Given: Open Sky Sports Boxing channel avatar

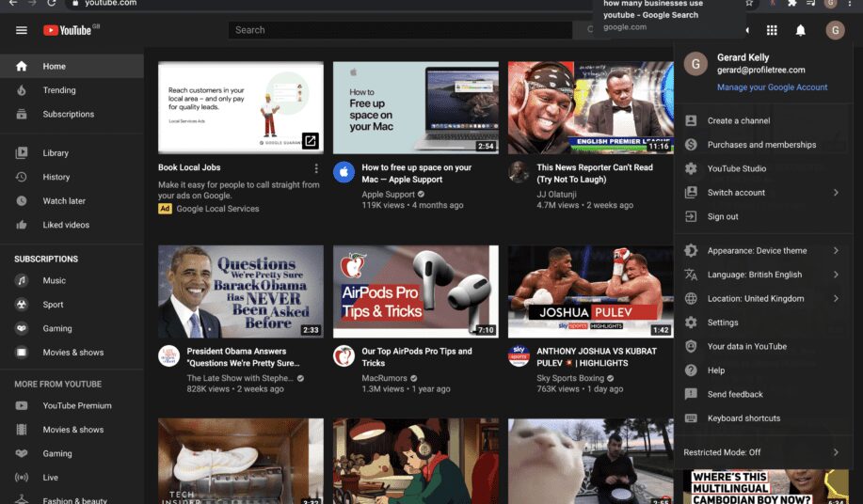Looking at the screenshot, I should click(519, 356).
